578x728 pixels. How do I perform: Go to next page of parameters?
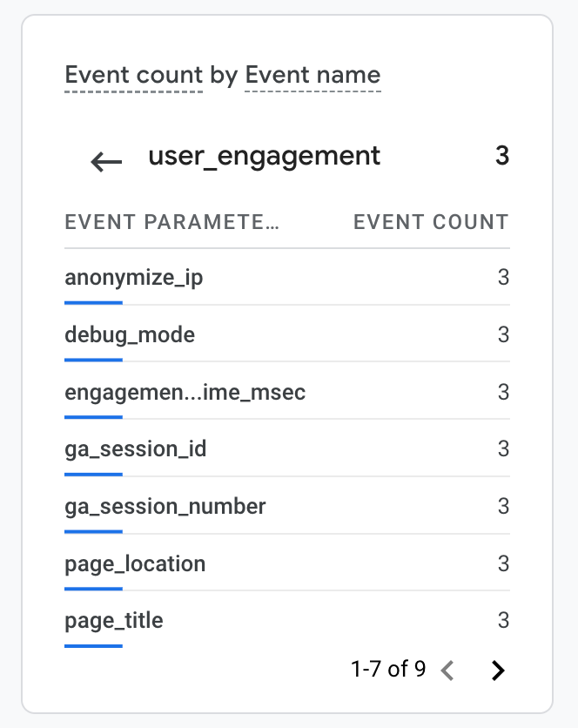(497, 670)
